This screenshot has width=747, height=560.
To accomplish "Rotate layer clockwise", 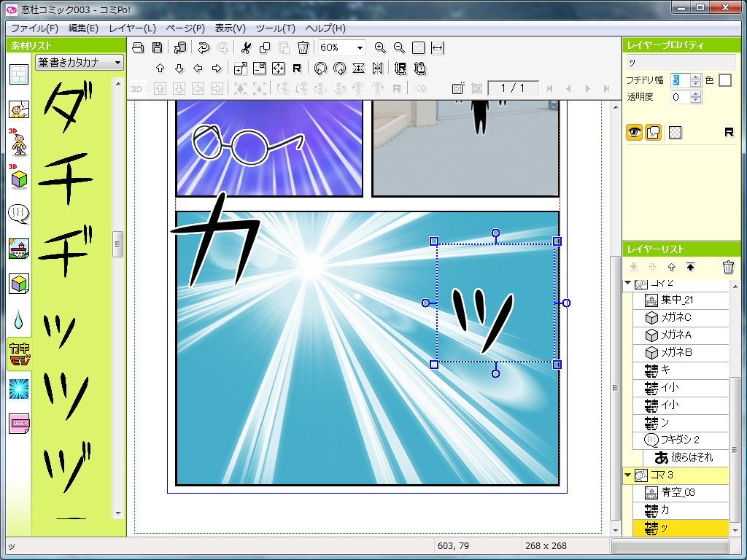I will point(340,69).
